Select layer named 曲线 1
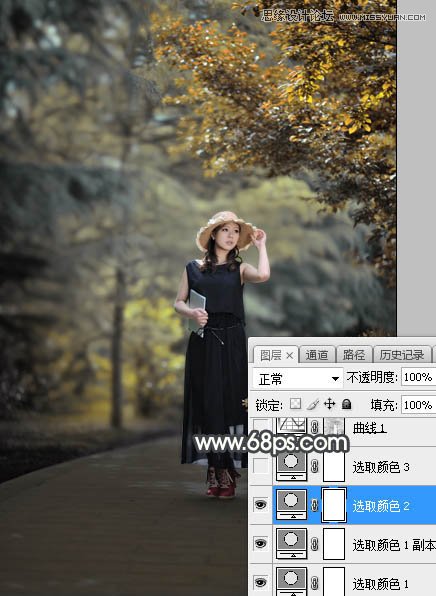 (369, 428)
